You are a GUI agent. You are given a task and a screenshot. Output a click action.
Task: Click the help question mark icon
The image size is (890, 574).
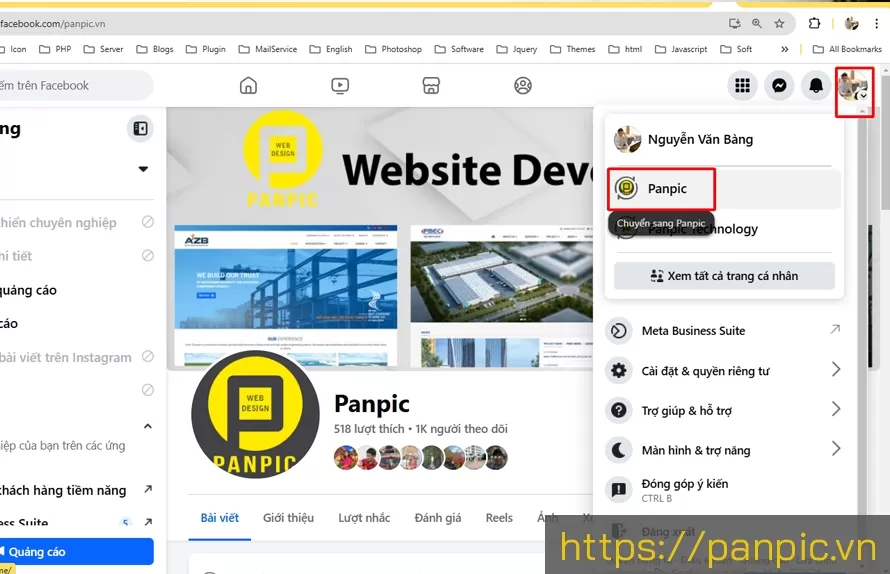pos(619,410)
